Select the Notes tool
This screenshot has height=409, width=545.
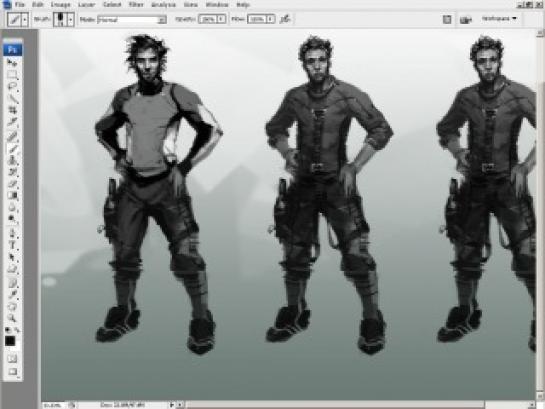12,283
